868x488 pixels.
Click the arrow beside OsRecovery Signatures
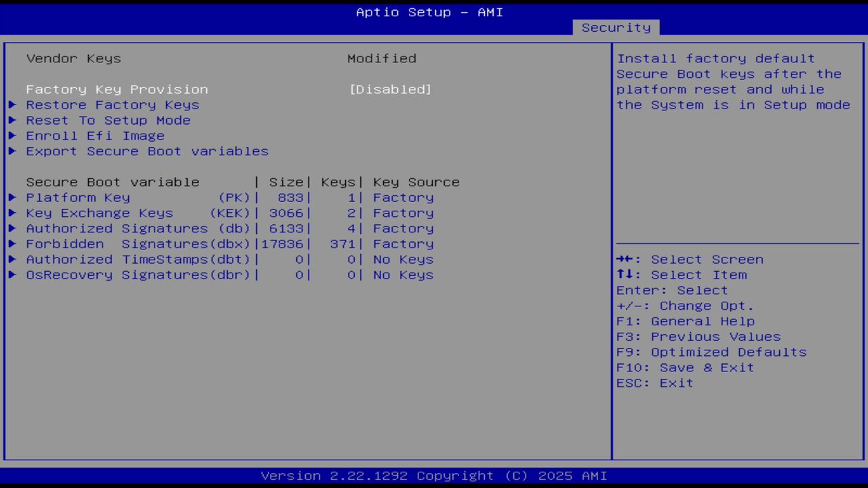[x=12, y=275]
